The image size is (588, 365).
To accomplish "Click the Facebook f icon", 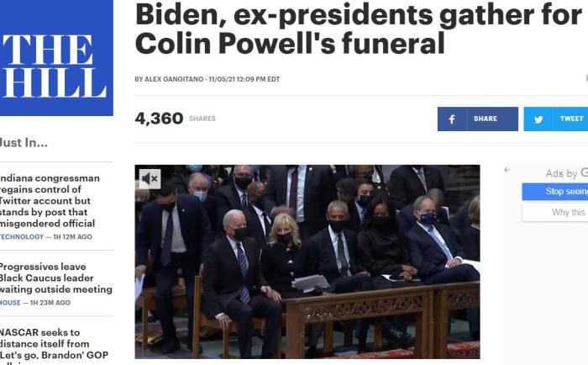I will pos(452,119).
